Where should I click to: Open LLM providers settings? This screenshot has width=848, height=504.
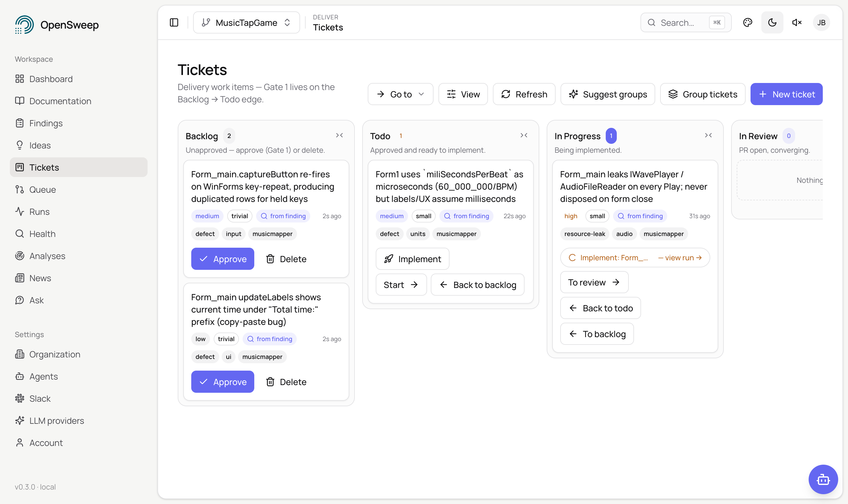coord(78,420)
